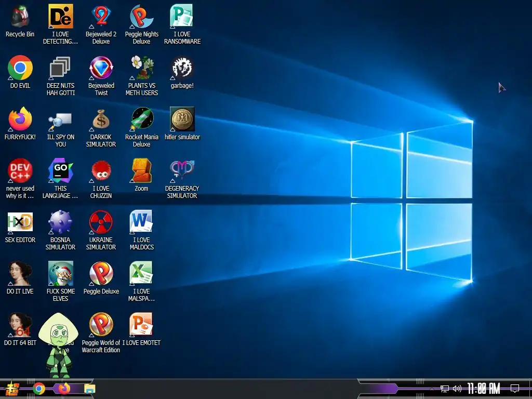Click the 11:00 AM taskbar clock

(x=484, y=389)
